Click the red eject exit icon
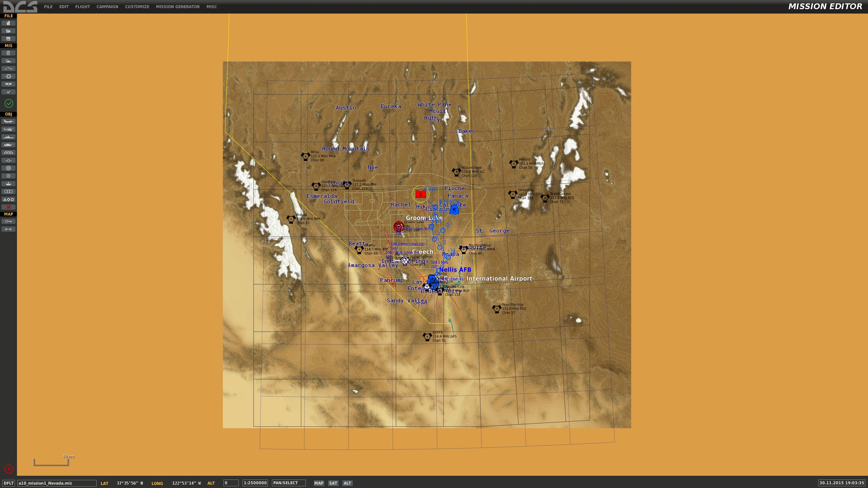 9,469
